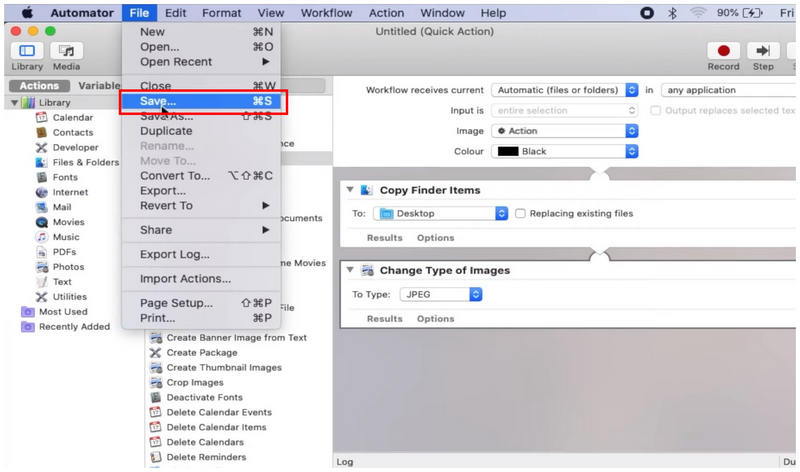800x472 pixels.
Task: Open the To Type JPEG dropdown
Action: coord(441,294)
